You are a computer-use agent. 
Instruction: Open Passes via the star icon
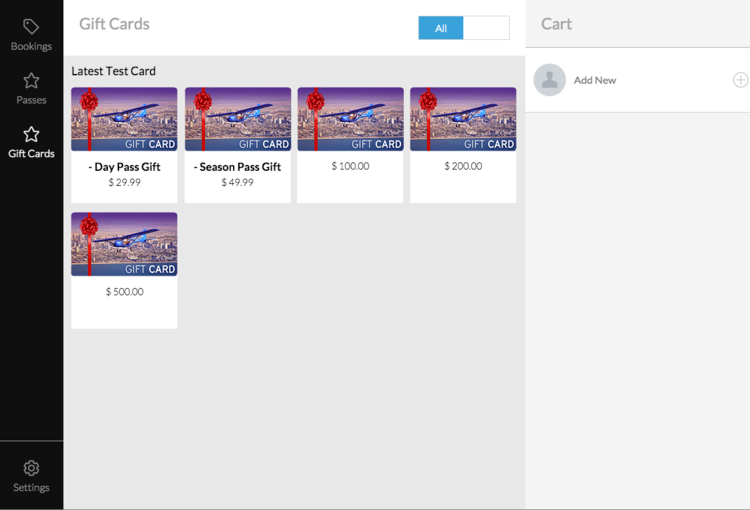click(x=31, y=80)
